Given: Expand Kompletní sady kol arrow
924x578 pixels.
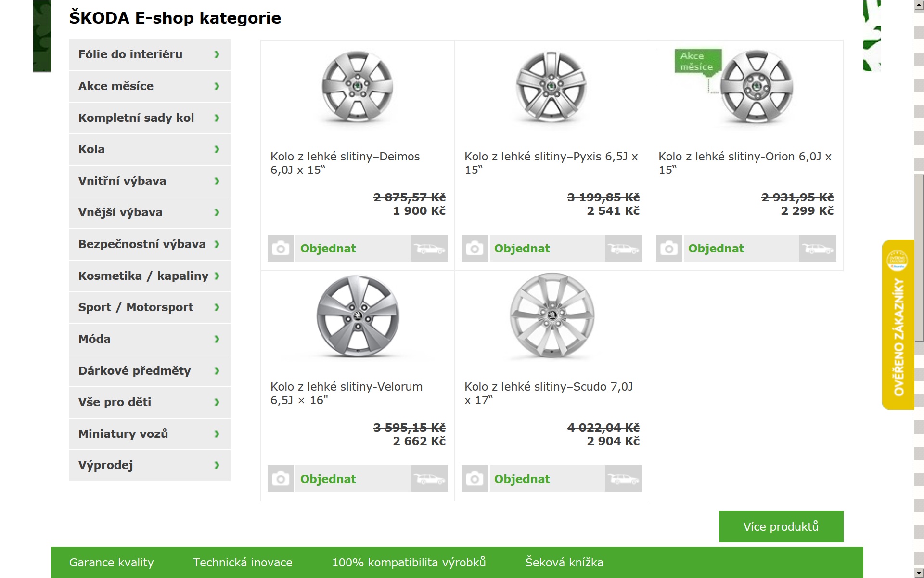Looking at the screenshot, I should tap(217, 118).
